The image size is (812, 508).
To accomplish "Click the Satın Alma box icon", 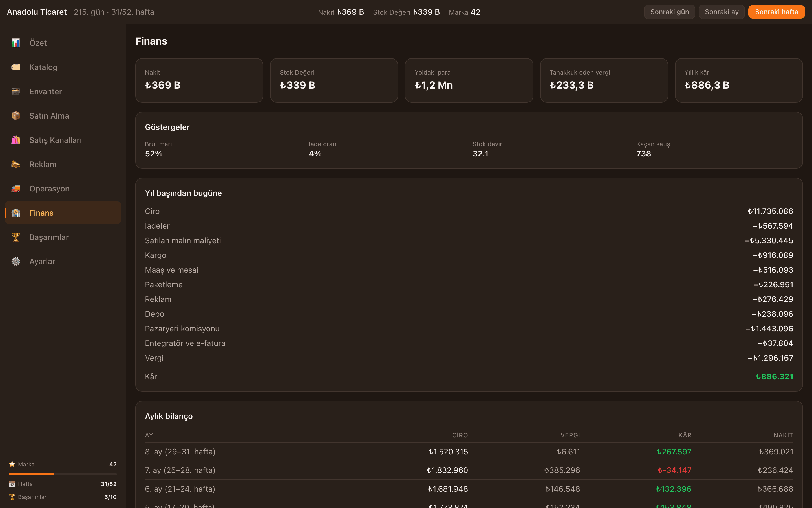I will pos(16,116).
